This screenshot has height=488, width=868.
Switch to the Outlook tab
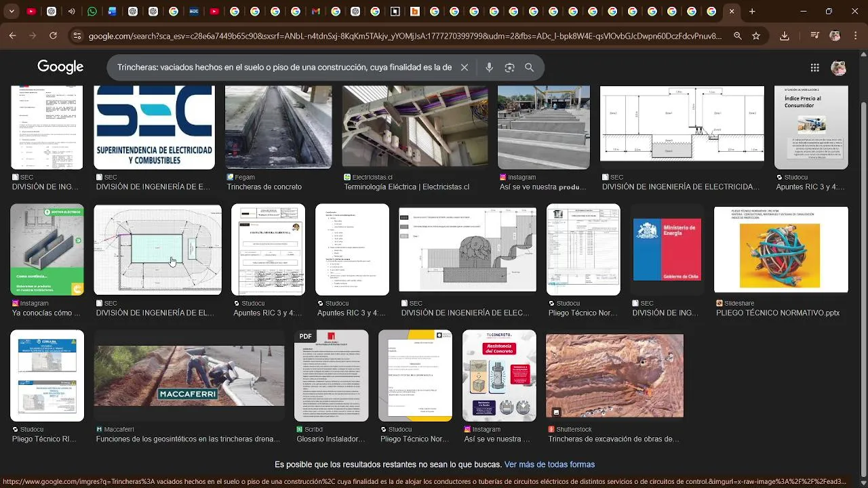[113, 12]
